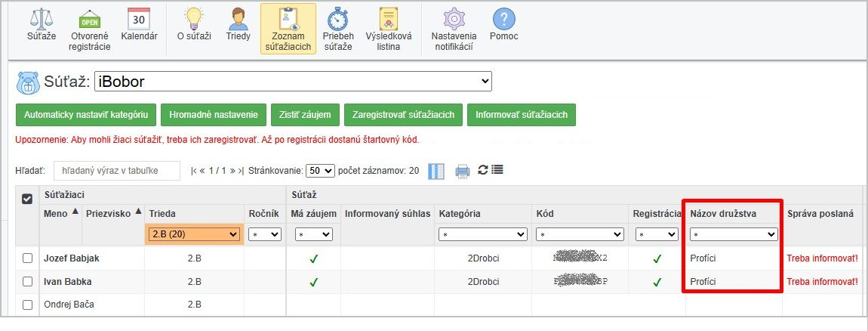Open the Kalendár calendar icon
This screenshot has height=331, width=868.
(139, 20)
